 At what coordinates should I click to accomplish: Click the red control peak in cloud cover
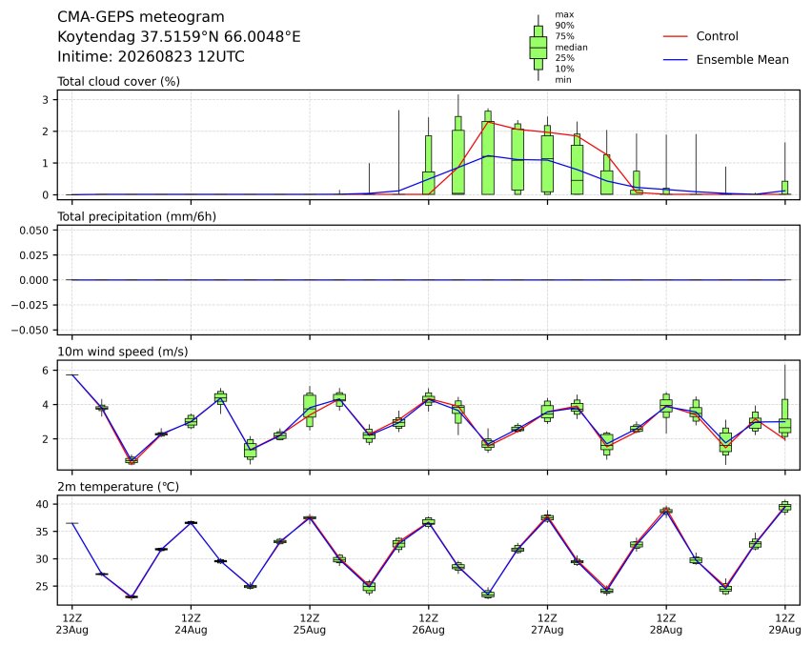click(x=487, y=122)
